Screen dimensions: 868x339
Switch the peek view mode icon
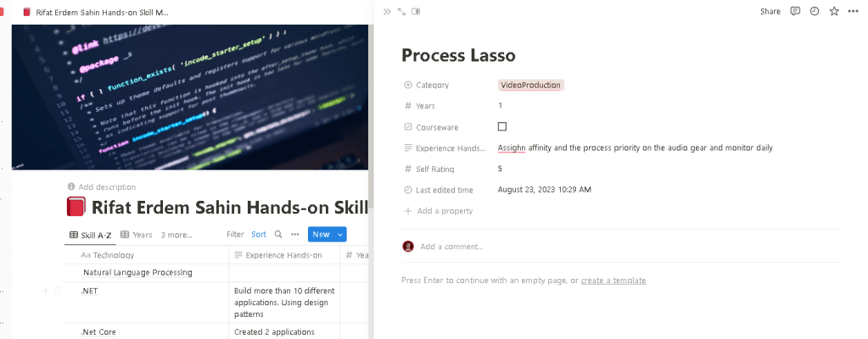click(x=416, y=11)
